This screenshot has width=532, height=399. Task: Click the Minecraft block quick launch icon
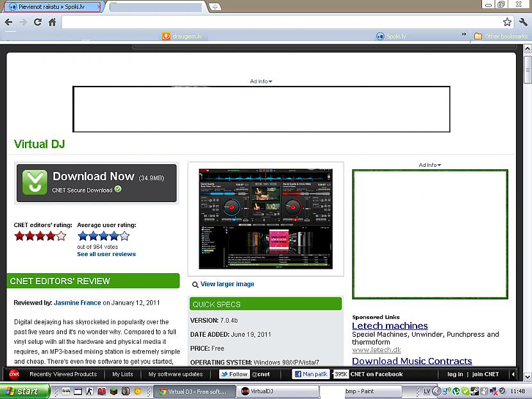click(113, 391)
